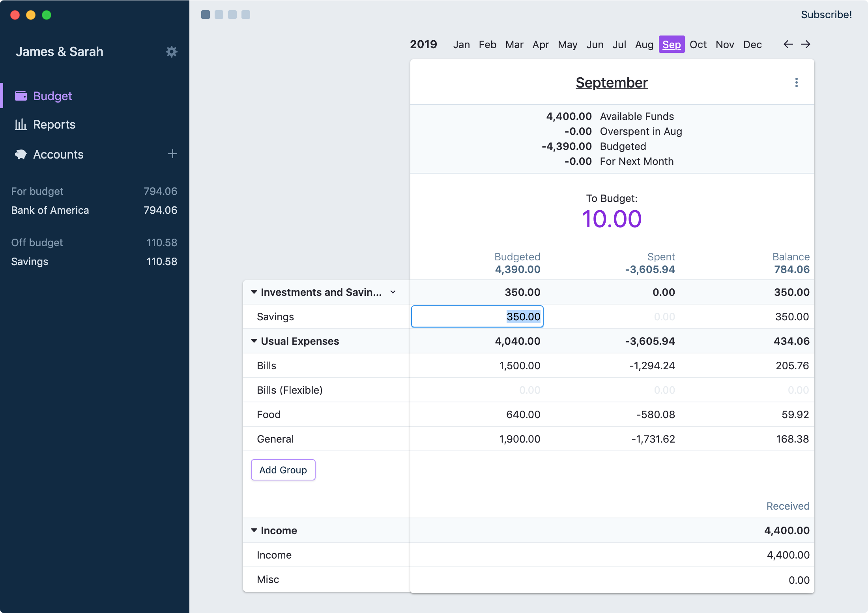868x613 pixels.
Task: Open Investments and Savings group chevron menu
Action: coord(393,292)
